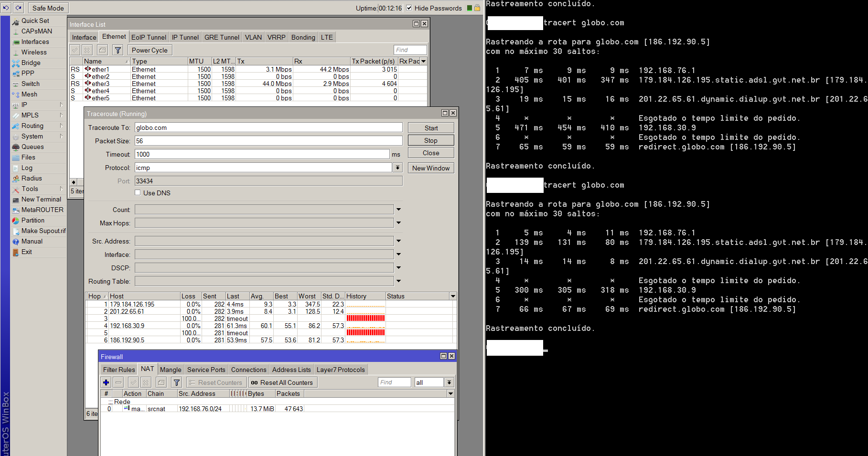Viewport: 868px width, 456px height.
Task: Open the Log panel from the sidebar
Action: pyautogui.click(x=27, y=168)
